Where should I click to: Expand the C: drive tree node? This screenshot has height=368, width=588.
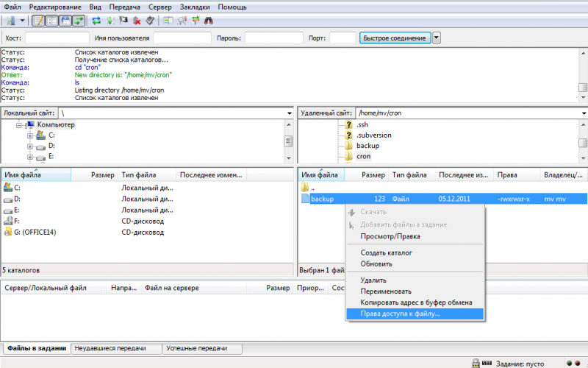30,135
